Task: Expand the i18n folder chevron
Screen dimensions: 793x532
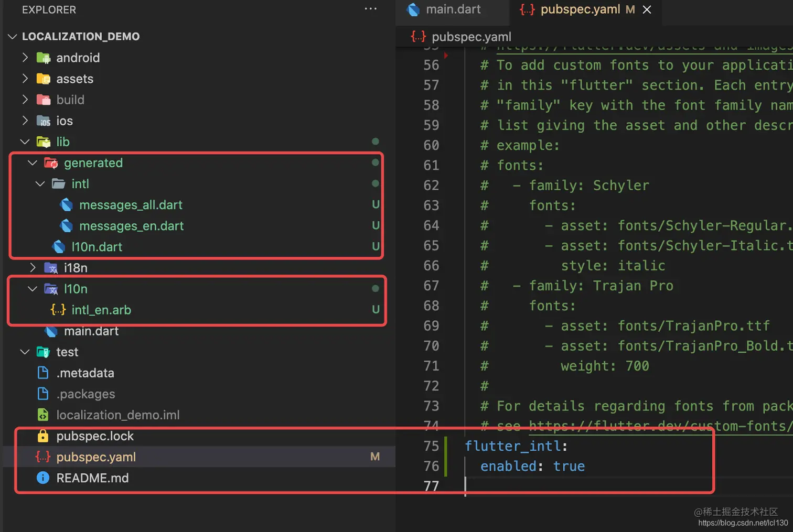Action: point(33,268)
